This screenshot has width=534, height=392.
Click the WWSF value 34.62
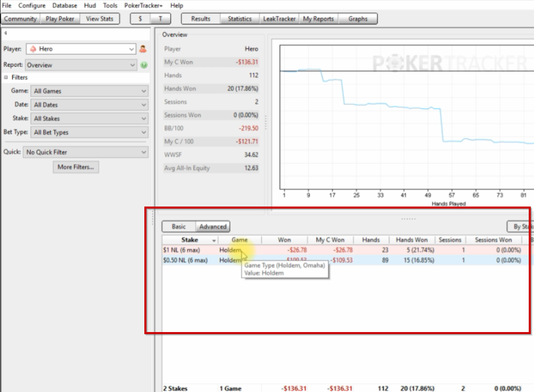(x=251, y=155)
